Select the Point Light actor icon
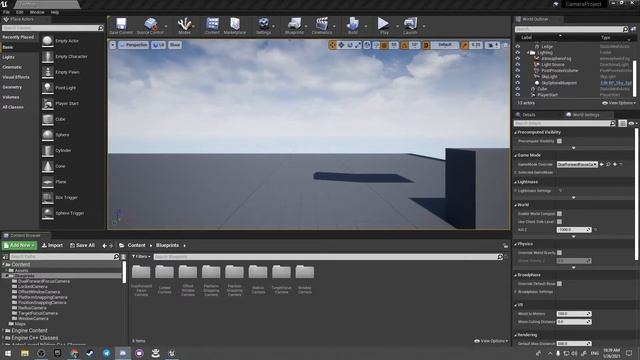640x360 pixels. point(48,88)
